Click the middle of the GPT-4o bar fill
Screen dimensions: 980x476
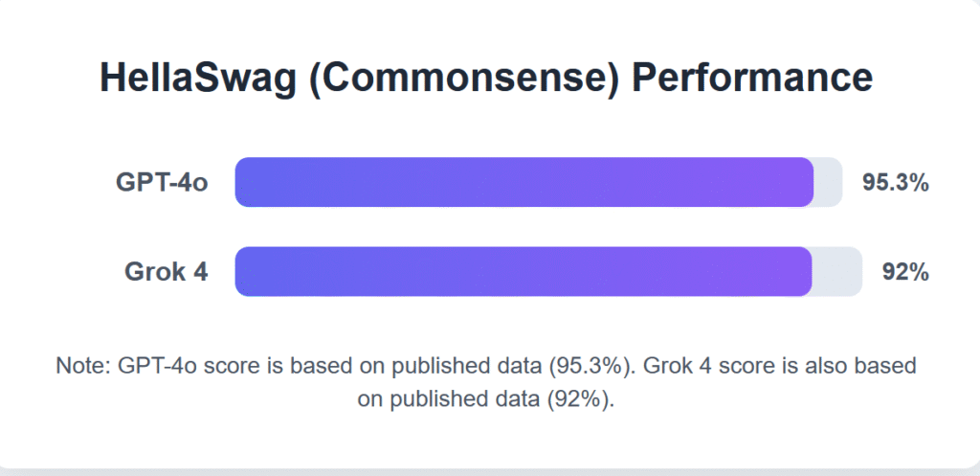pyautogui.click(x=524, y=182)
